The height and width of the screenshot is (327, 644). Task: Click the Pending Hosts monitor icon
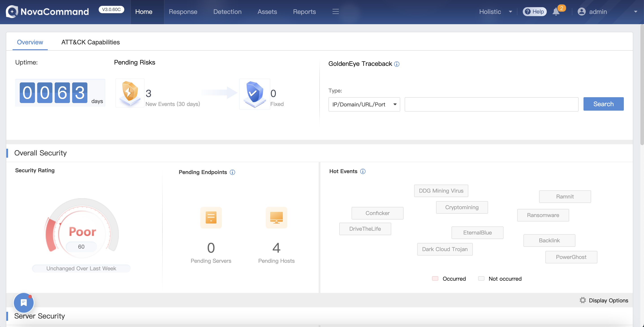[x=276, y=217]
